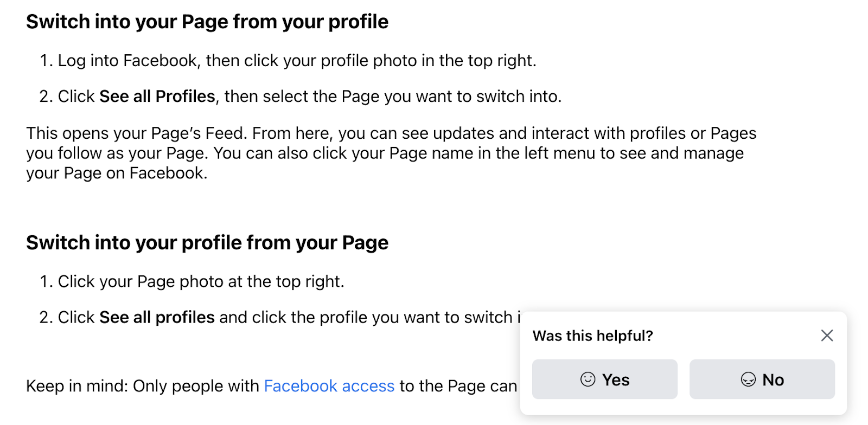This screenshot has width=868, height=425.
Task: Click 'Click your Page photo at the top right' step
Action: point(201,282)
